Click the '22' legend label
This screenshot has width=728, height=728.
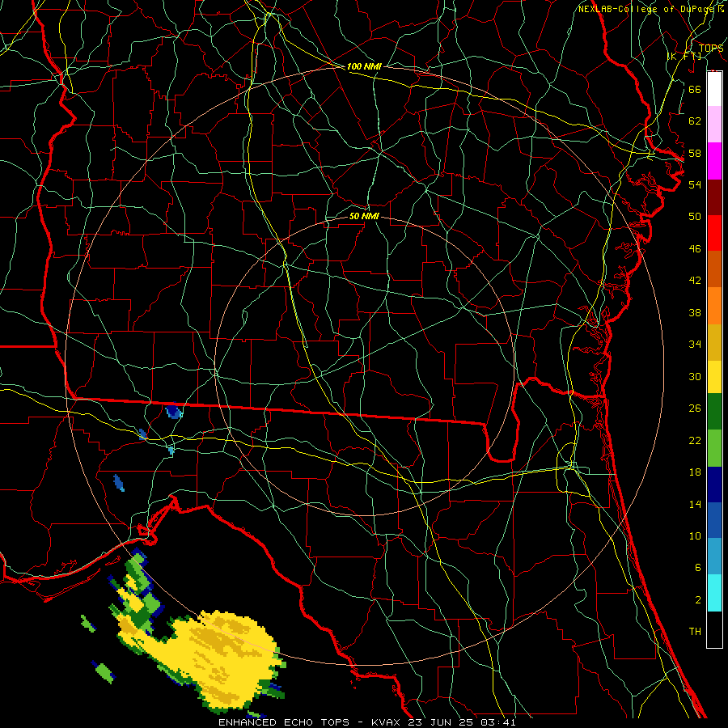[695, 440]
